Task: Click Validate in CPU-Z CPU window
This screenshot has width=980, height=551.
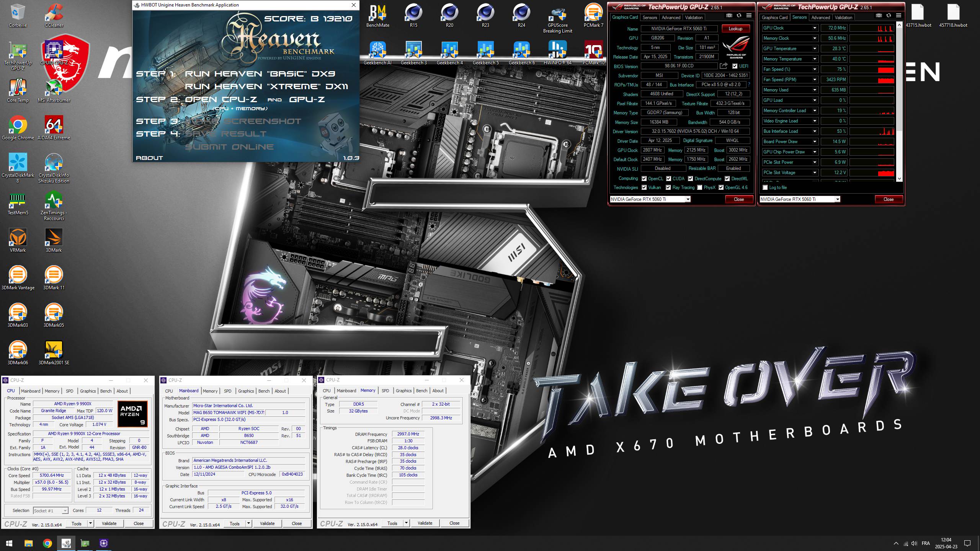Action: click(109, 523)
